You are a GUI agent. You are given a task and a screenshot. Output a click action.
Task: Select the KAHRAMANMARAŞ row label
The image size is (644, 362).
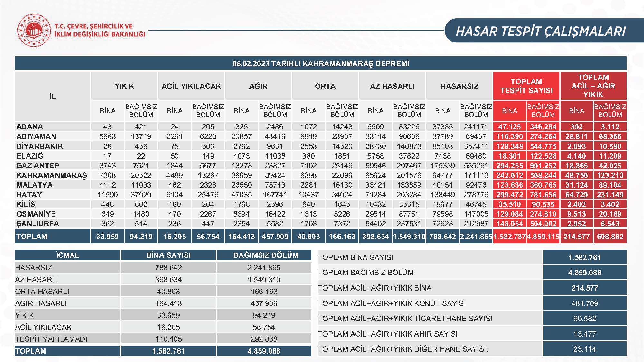point(52,175)
